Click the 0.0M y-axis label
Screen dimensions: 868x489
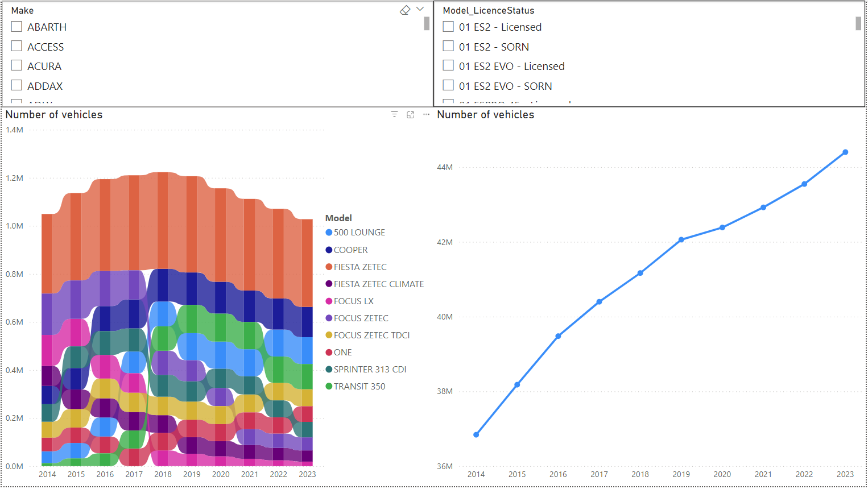click(x=15, y=466)
